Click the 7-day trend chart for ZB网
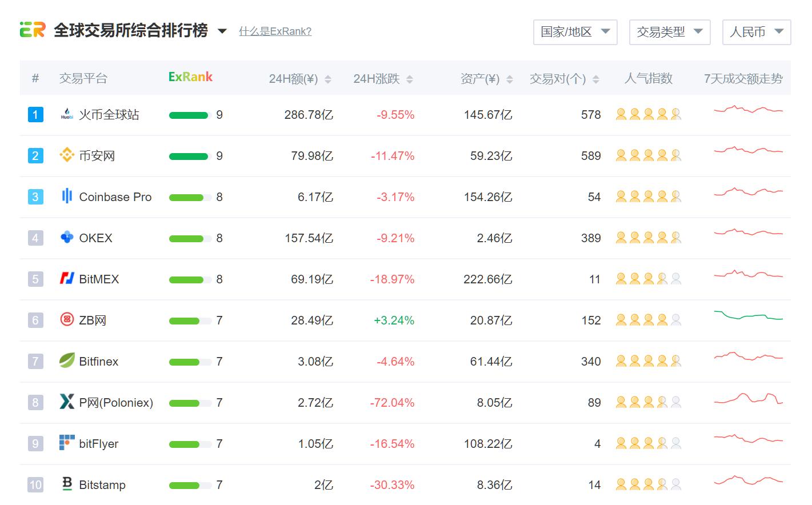 click(749, 315)
